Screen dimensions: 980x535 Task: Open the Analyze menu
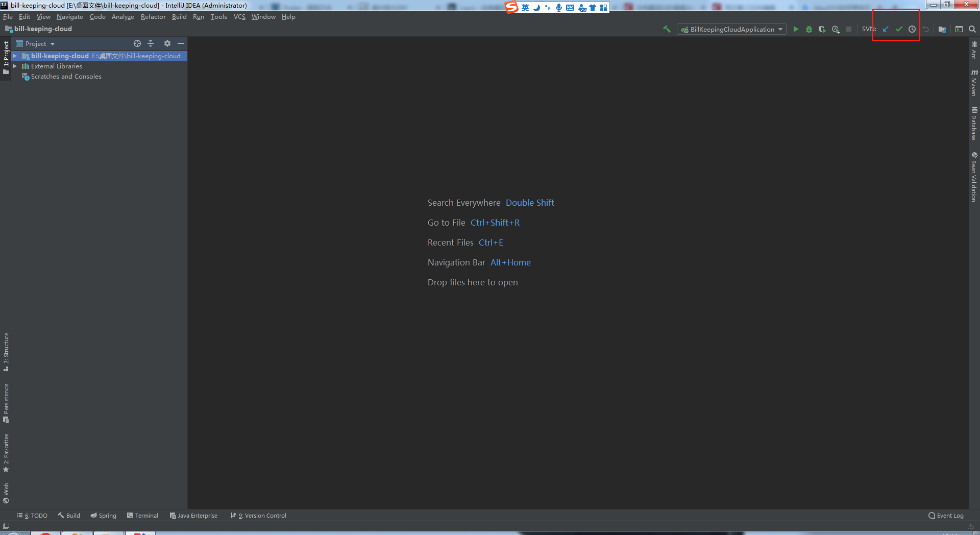click(x=123, y=17)
